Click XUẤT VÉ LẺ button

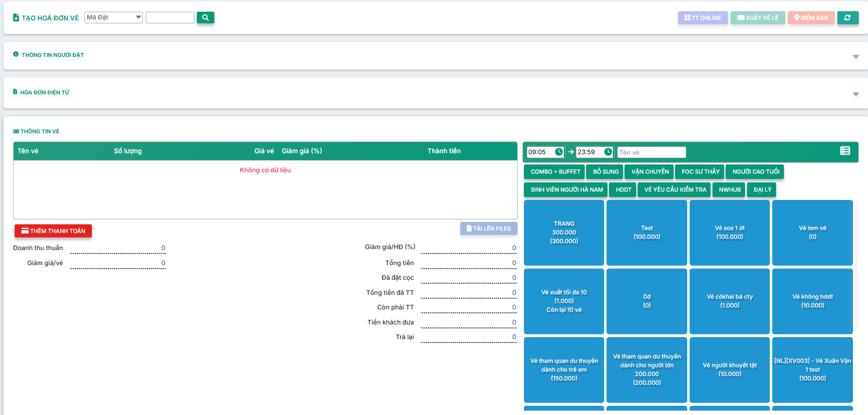tap(758, 18)
